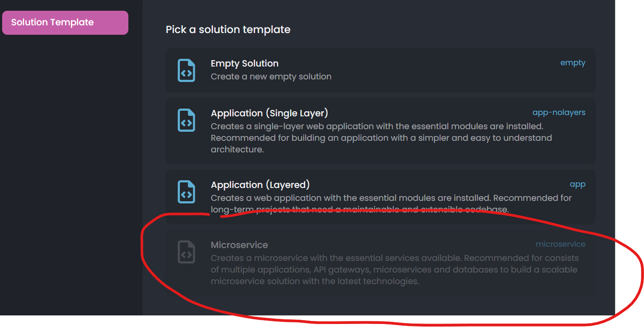644x327 pixels.
Task: Click the Microservice description paragraph
Action: [394, 270]
